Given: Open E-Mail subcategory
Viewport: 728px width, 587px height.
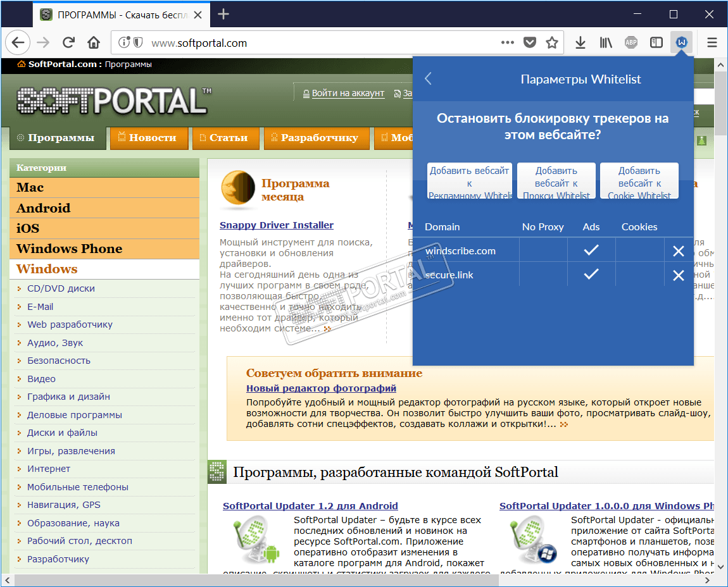Looking at the screenshot, I should coord(41,307).
